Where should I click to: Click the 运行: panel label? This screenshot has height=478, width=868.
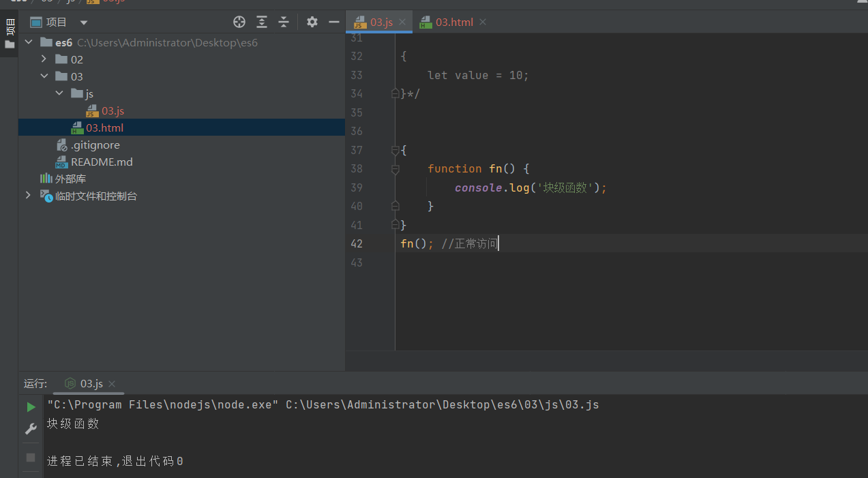coord(35,384)
